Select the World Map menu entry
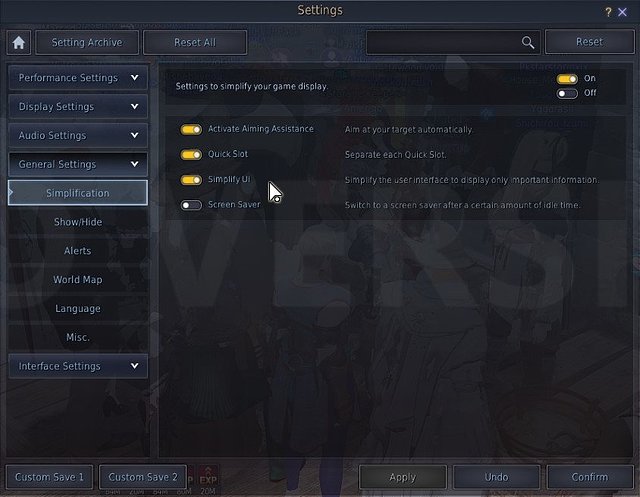This screenshot has height=497, width=640. click(x=78, y=280)
